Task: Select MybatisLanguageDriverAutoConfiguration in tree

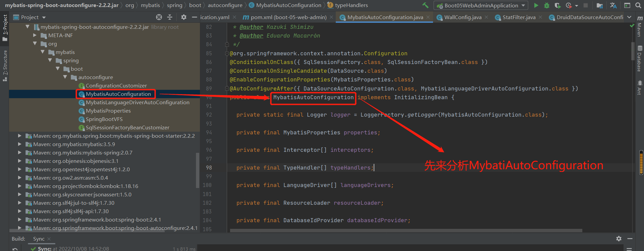Action: [x=138, y=102]
